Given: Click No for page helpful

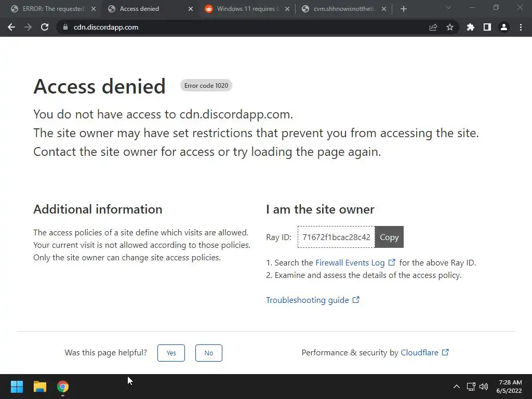Looking at the screenshot, I should pyautogui.click(x=209, y=353).
